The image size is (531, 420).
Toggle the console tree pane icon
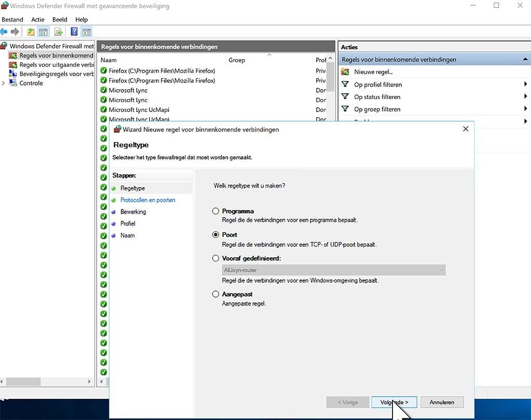[x=43, y=32]
